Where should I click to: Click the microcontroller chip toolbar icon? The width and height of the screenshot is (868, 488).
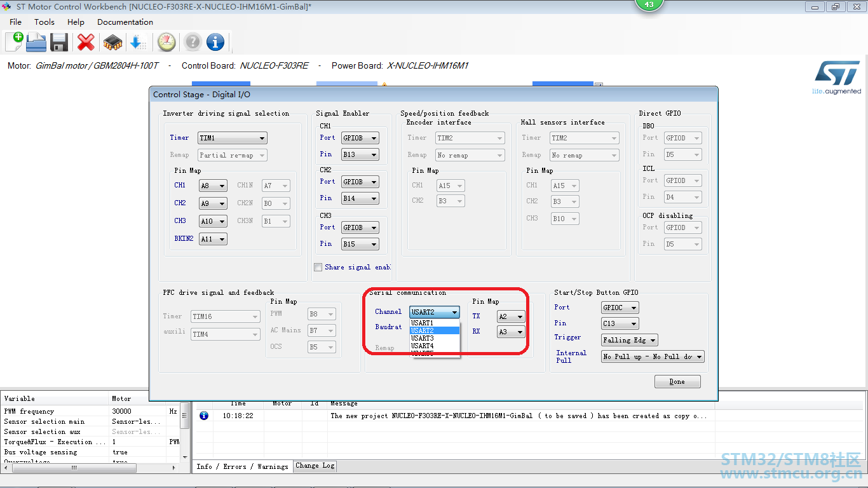pos(112,42)
